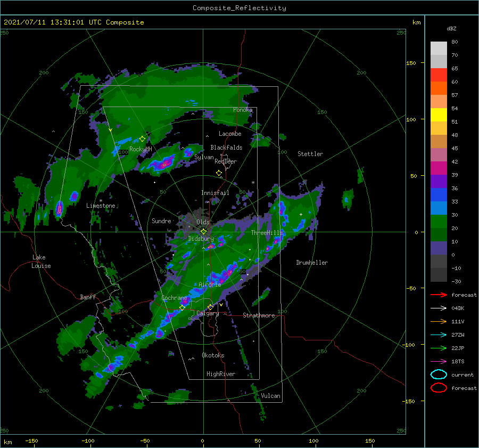The width and height of the screenshot is (479, 448).
Task: Click the Airdrie label
Action: [x=210, y=284]
